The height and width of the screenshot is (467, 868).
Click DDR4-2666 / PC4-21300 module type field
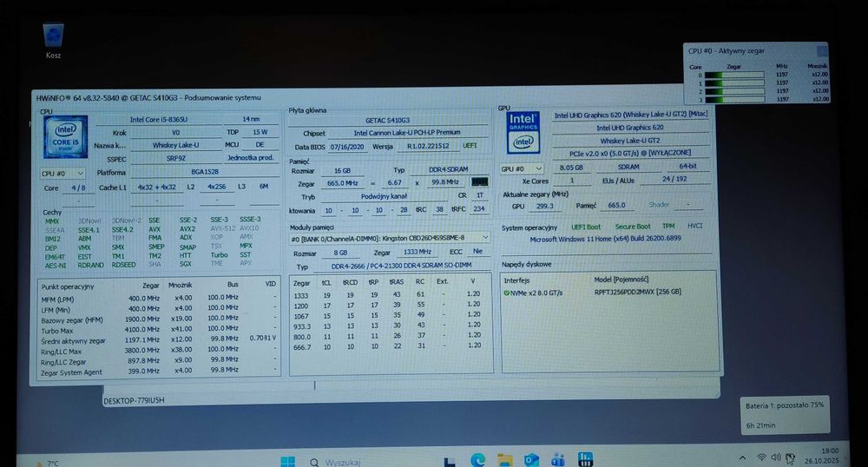coord(401,266)
